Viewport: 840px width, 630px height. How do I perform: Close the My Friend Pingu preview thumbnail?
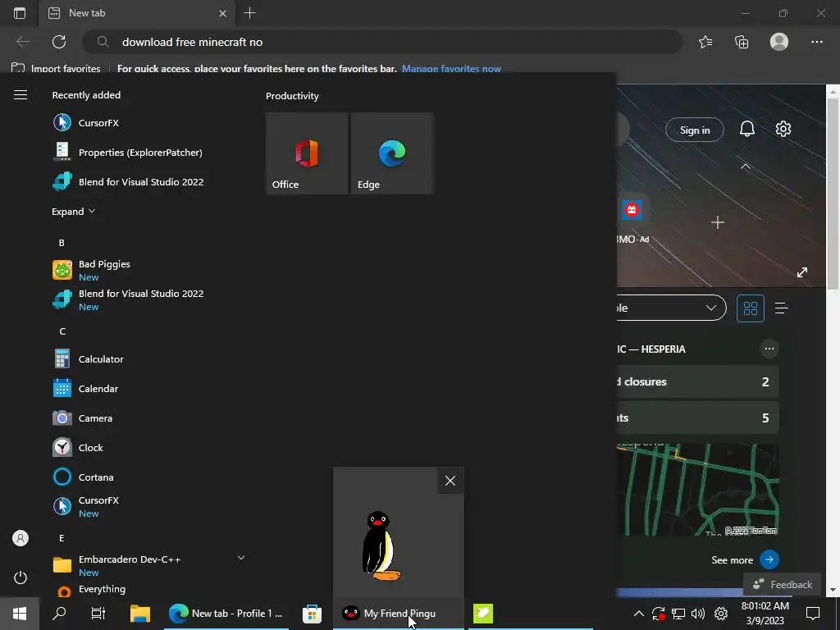click(450, 481)
